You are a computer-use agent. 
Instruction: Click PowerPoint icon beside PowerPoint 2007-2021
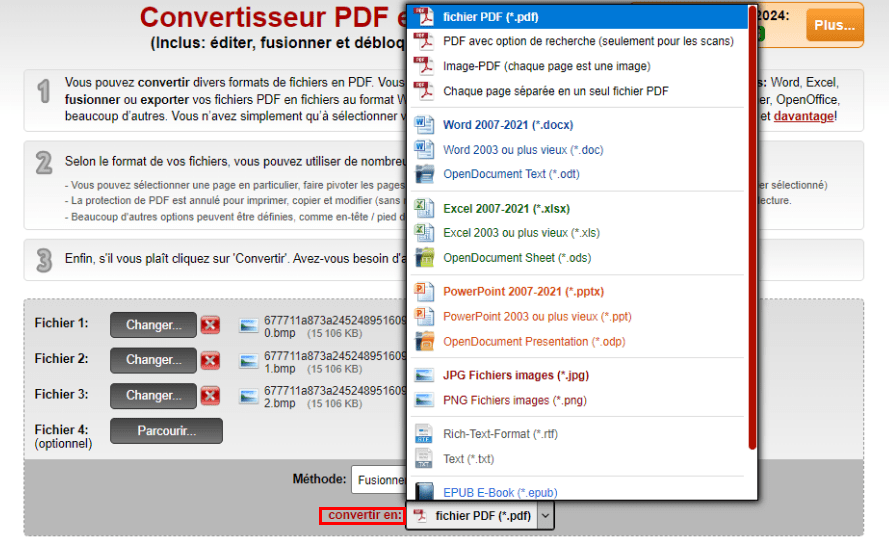[x=424, y=292]
